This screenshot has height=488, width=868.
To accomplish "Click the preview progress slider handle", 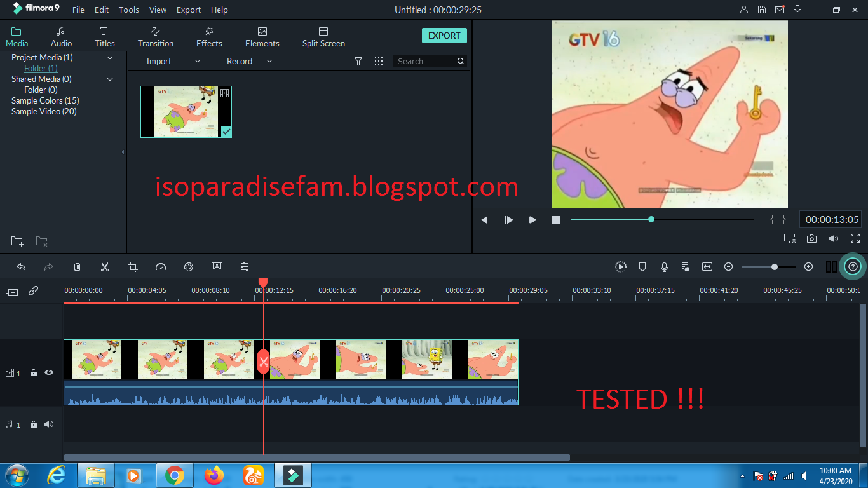I will click(651, 219).
